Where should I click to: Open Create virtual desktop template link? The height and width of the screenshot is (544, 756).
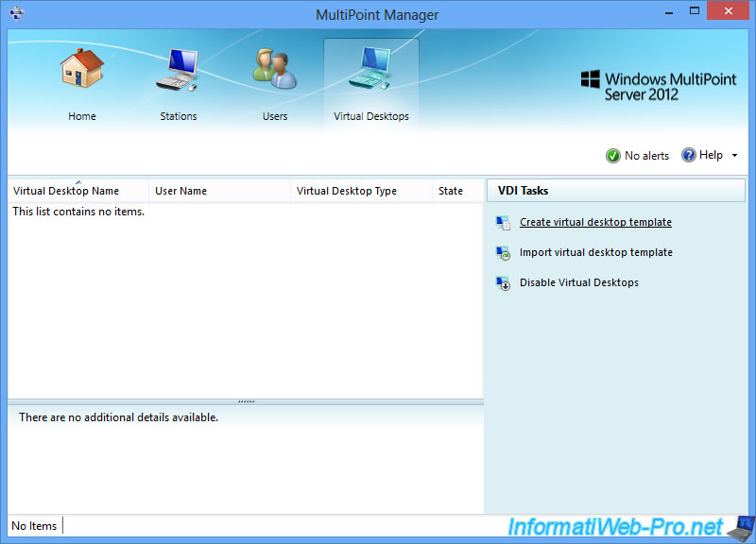click(x=595, y=222)
